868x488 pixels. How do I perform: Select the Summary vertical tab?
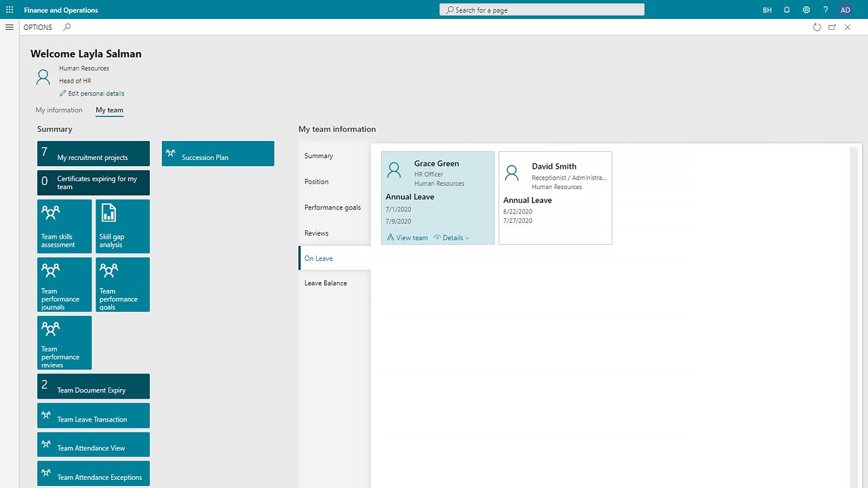[334, 156]
